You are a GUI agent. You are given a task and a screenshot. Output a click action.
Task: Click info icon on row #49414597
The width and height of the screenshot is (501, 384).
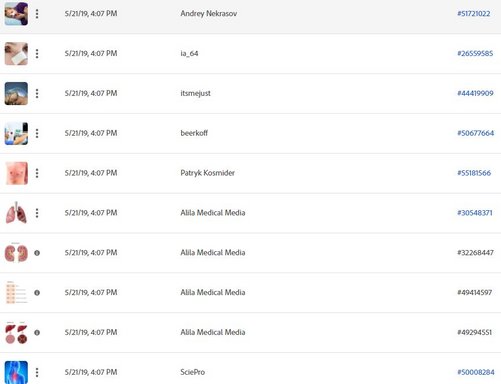(37, 293)
